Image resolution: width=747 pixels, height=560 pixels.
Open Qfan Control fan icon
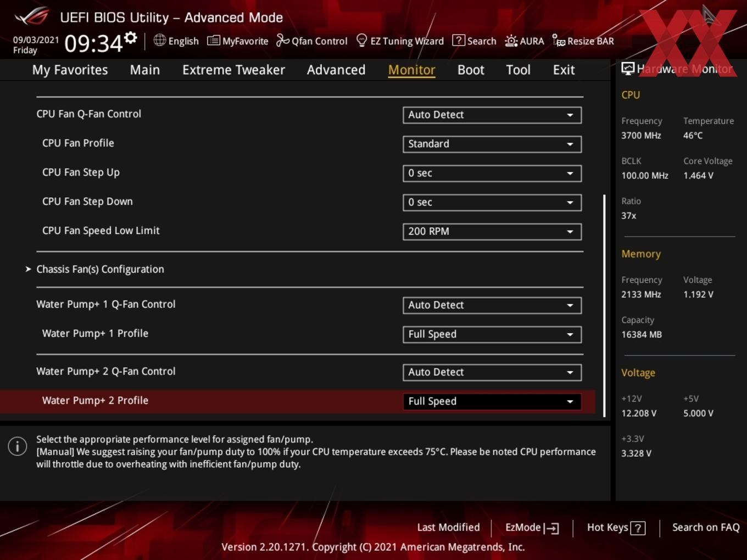[282, 40]
